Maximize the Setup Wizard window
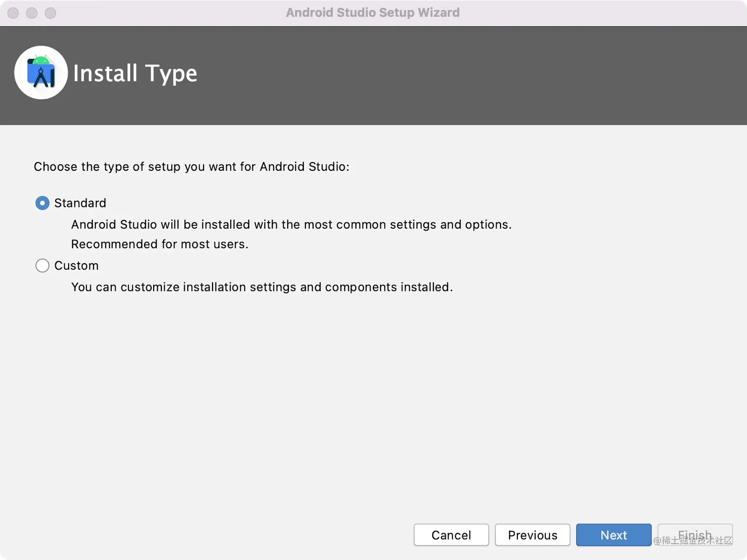This screenshot has width=747, height=560. click(x=50, y=13)
